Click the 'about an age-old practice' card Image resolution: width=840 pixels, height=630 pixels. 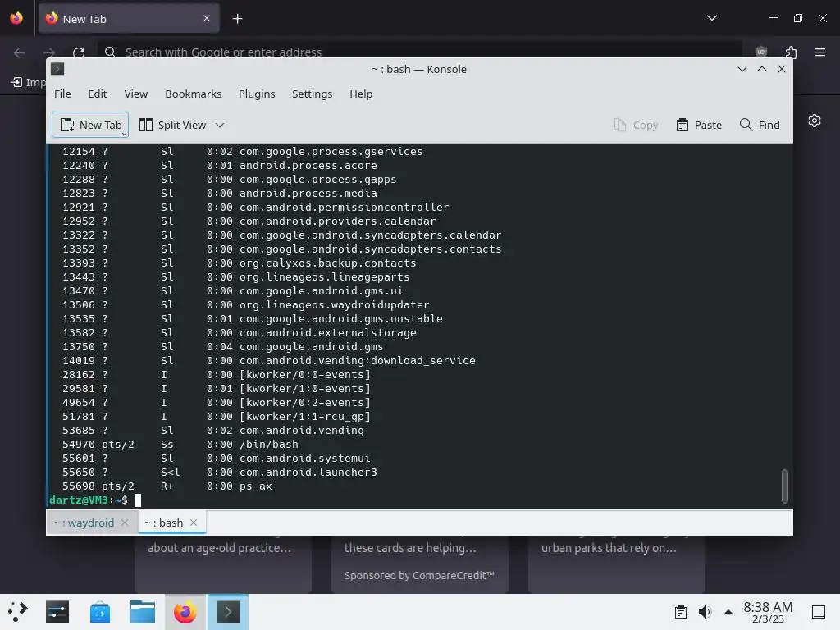coord(223,564)
